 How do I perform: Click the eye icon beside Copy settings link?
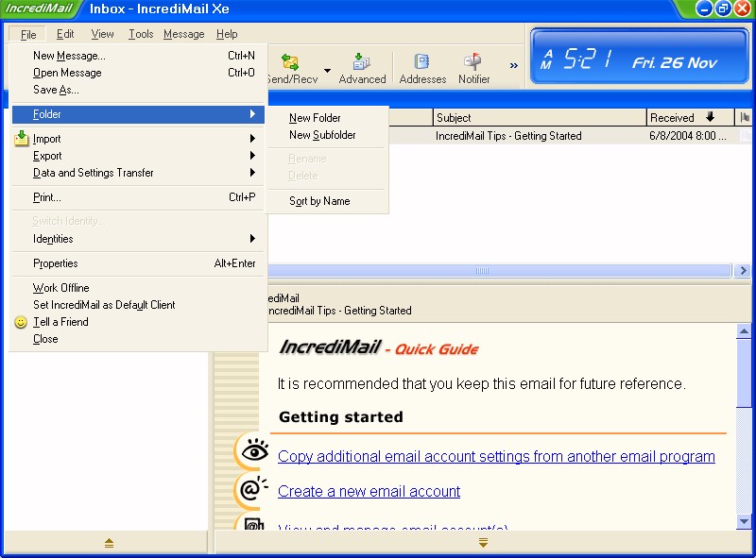tap(250, 452)
